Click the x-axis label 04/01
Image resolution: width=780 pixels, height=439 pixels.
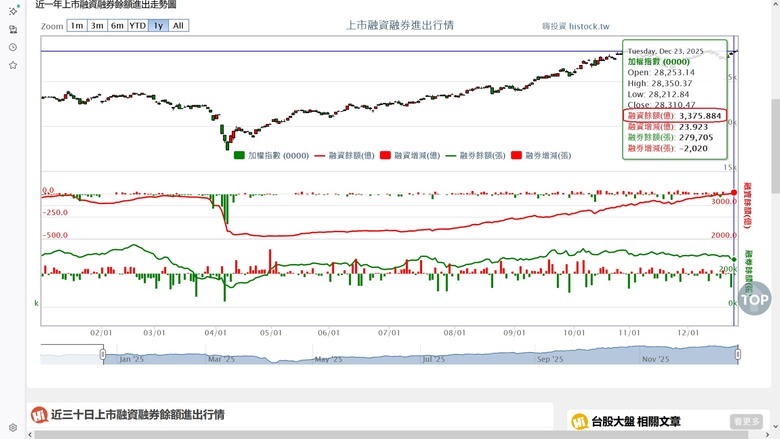[x=215, y=333]
